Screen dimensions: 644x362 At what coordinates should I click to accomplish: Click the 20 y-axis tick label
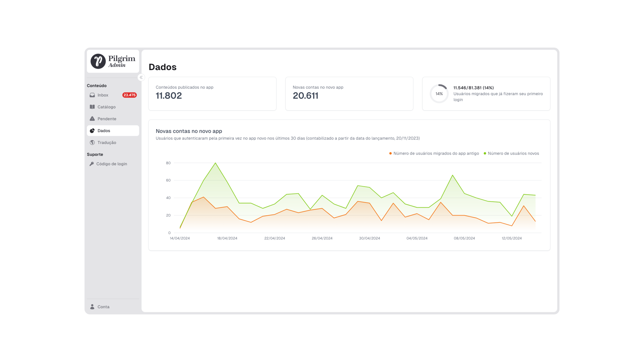coord(168,215)
